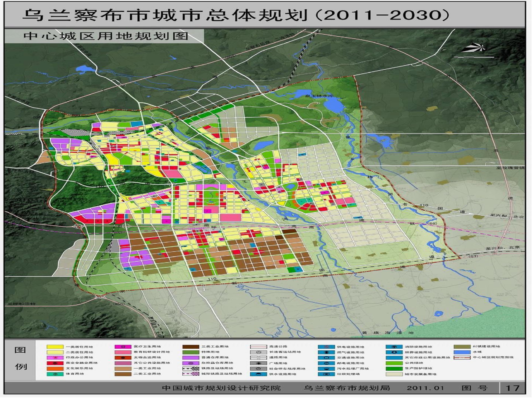
Task: Click the 水域 blue legend swatch
Action: tap(462, 352)
